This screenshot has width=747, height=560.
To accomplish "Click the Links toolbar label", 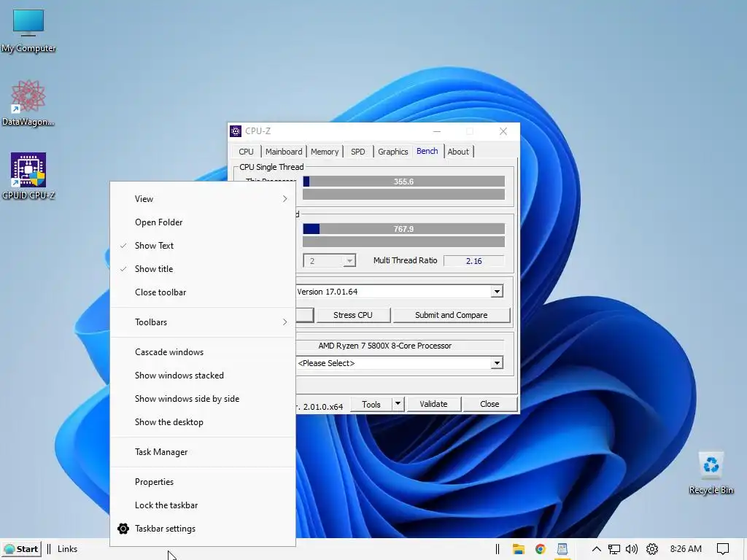I will (67, 549).
